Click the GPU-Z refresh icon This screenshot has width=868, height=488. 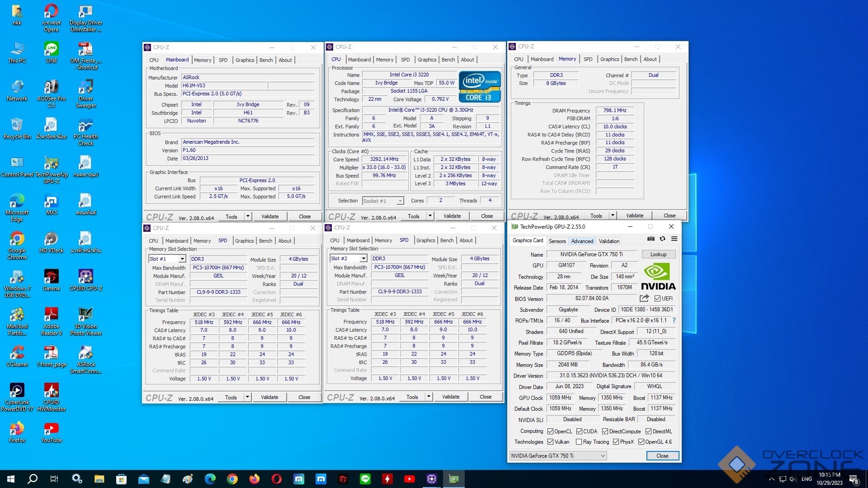coord(662,239)
